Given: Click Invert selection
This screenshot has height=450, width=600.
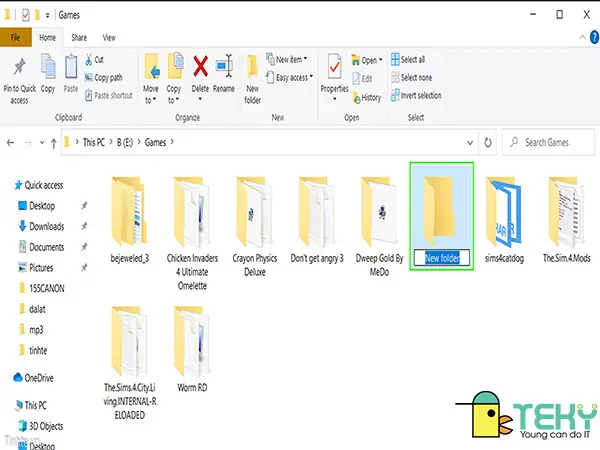Looking at the screenshot, I should 416,95.
